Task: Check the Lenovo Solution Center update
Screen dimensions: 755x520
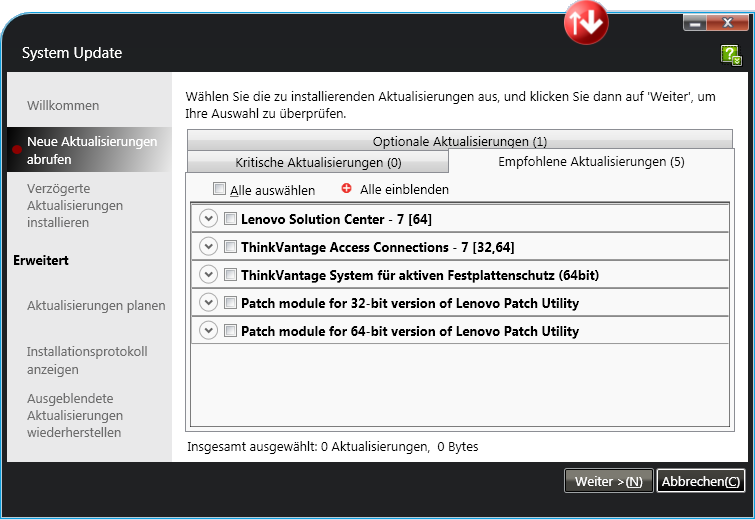Action: (x=230, y=219)
